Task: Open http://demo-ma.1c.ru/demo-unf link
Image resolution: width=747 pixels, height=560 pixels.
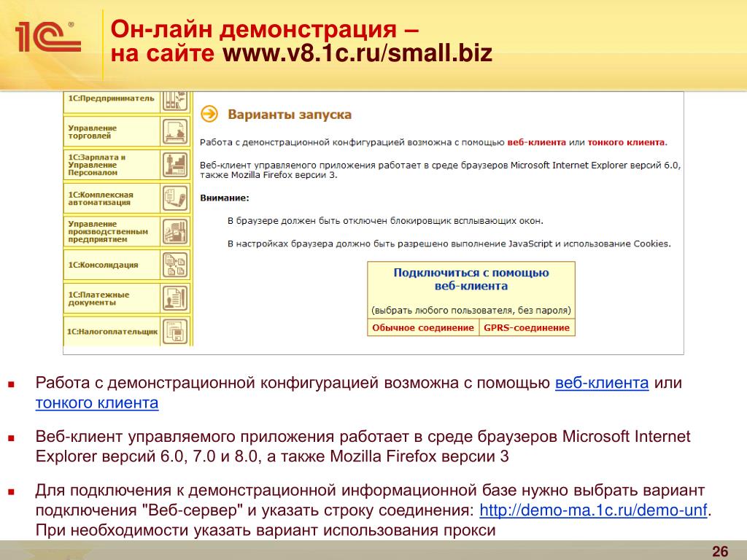Action: pyautogui.click(x=593, y=510)
